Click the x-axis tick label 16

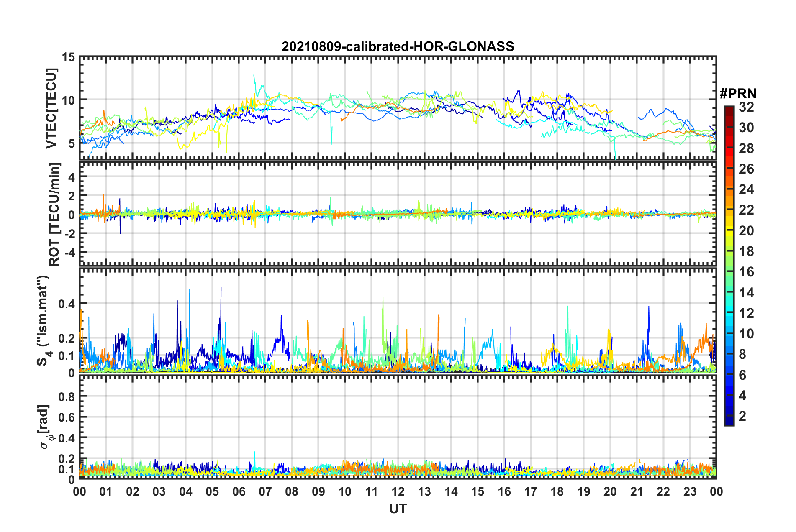tap(504, 492)
